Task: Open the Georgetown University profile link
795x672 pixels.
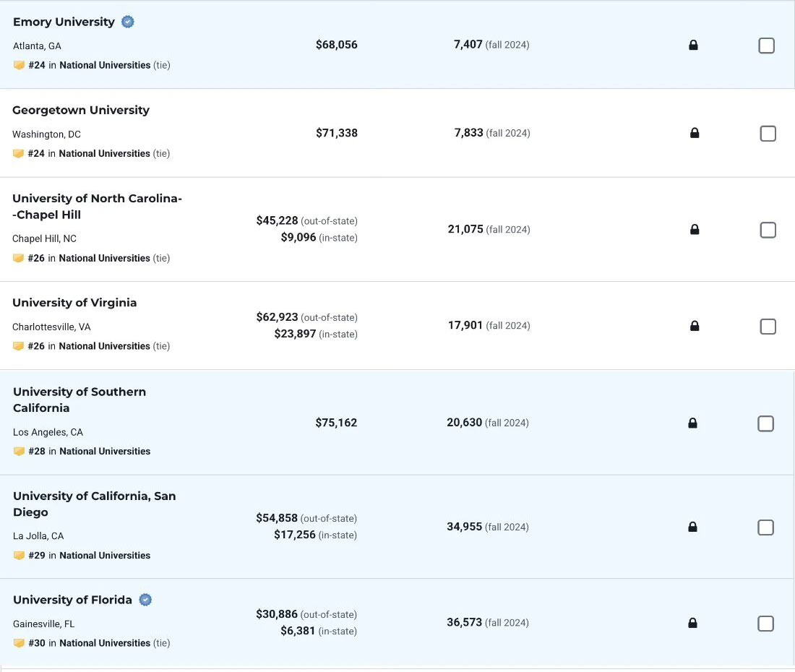Action: [81, 110]
